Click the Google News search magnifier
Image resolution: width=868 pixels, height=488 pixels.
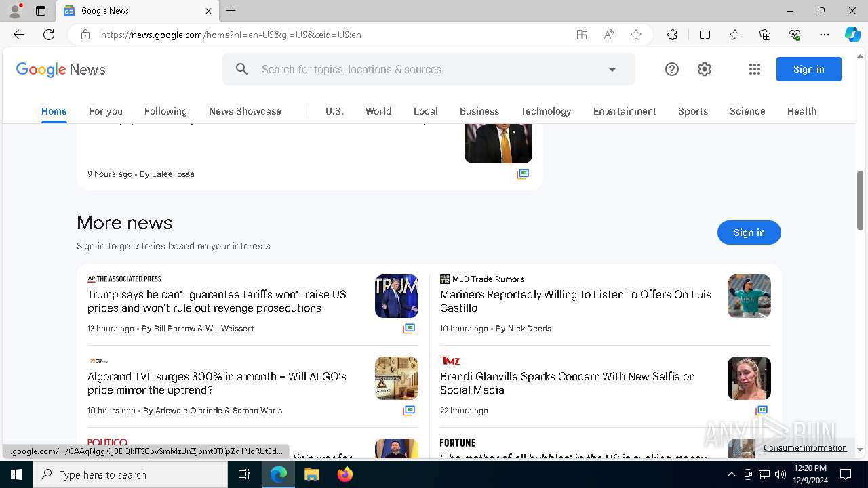(242, 69)
